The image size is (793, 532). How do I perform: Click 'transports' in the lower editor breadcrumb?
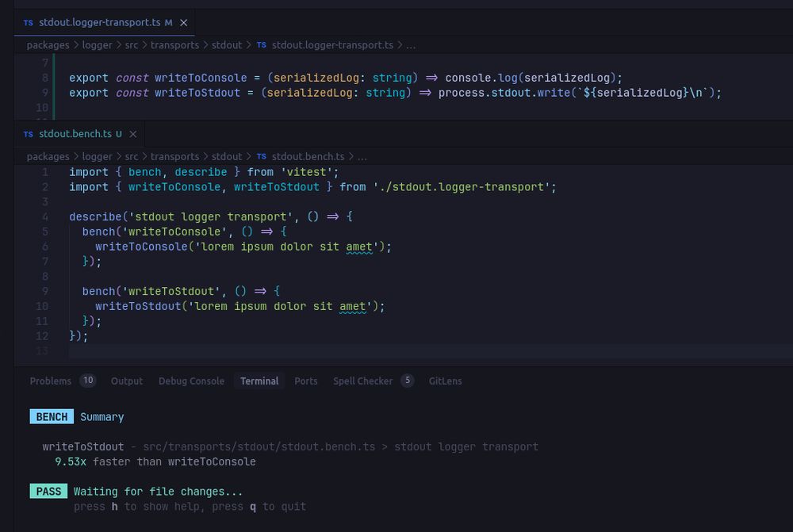pos(174,156)
